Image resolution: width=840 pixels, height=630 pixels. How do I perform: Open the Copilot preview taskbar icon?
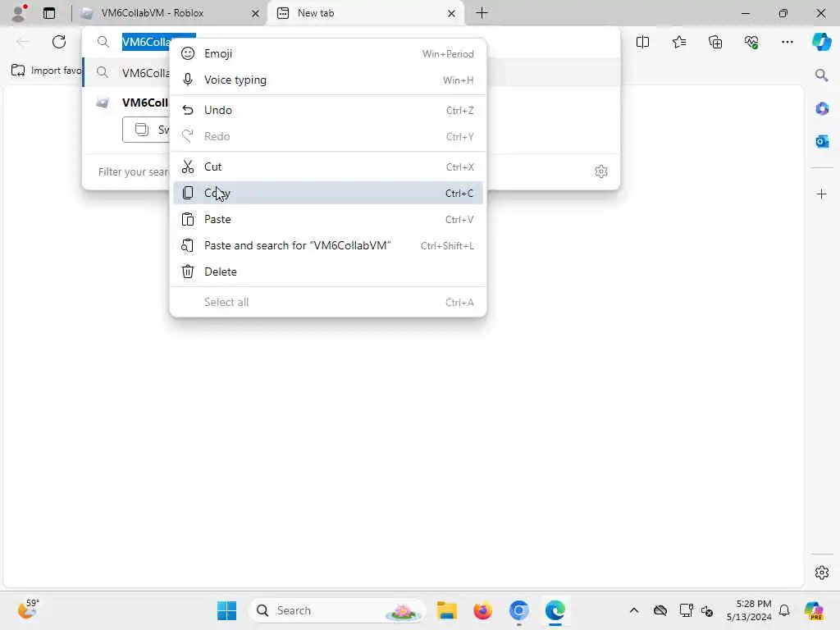coord(815,610)
